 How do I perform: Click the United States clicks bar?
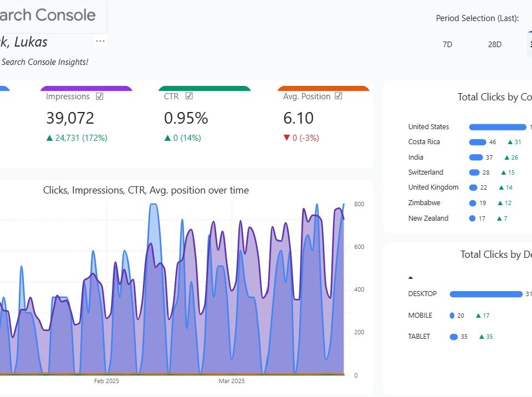(497, 126)
